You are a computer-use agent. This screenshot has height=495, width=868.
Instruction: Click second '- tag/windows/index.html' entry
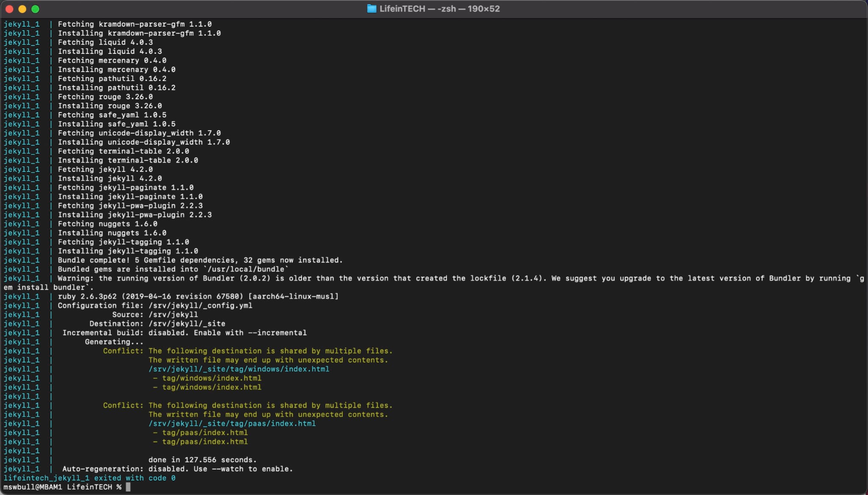pyautogui.click(x=207, y=387)
